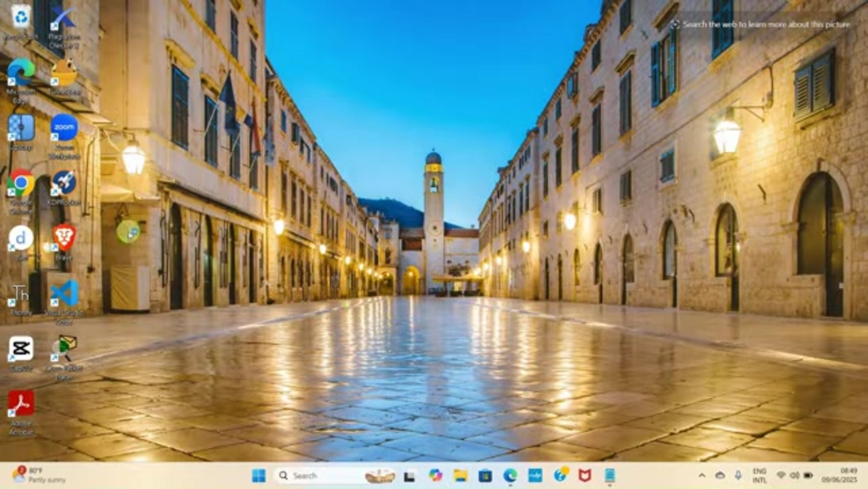Select the Zoom Workplace desktop shortcut
This screenshot has width=868, height=489.
coord(64,128)
